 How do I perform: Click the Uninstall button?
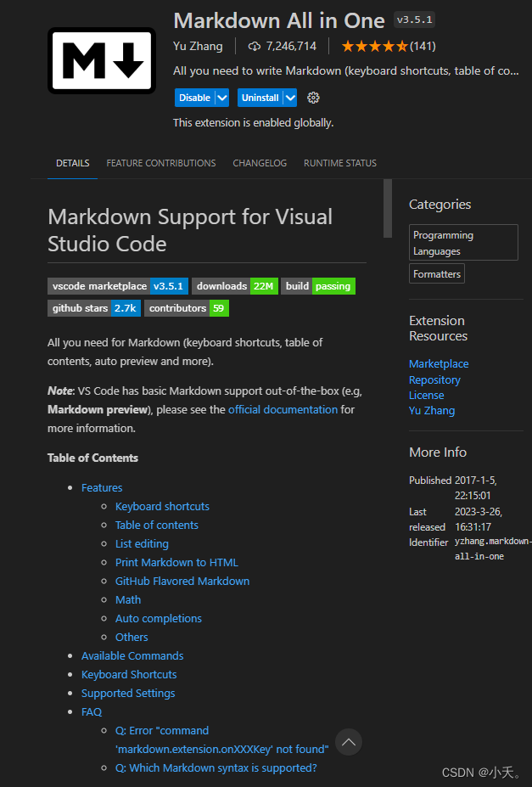click(x=260, y=98)
